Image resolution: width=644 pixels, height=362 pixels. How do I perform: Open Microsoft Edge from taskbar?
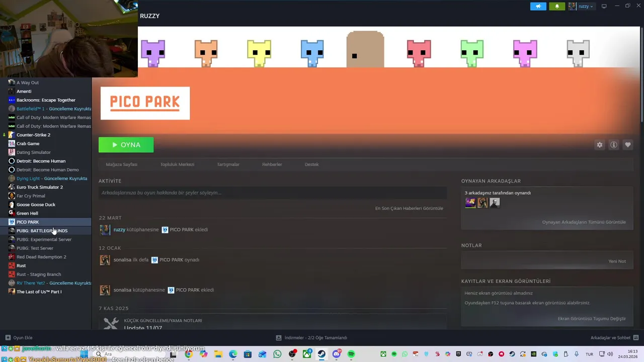233,354
